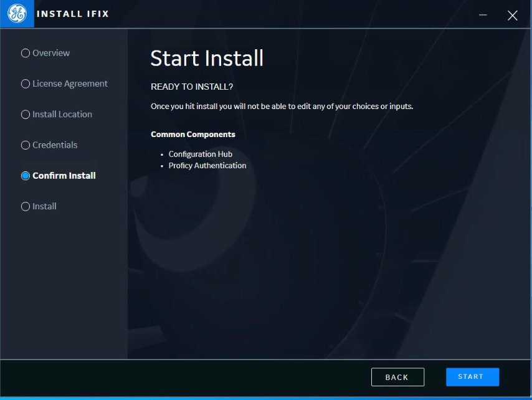This screenshot has height=400, width=532.
Task: Open the final Install step label
Action: click(44, 206)
